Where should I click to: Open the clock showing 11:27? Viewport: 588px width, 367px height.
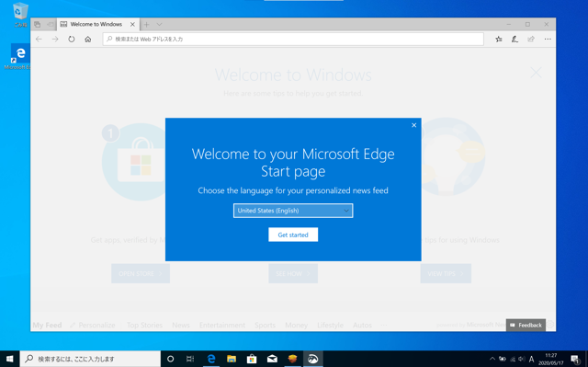(x=551, y=359)
